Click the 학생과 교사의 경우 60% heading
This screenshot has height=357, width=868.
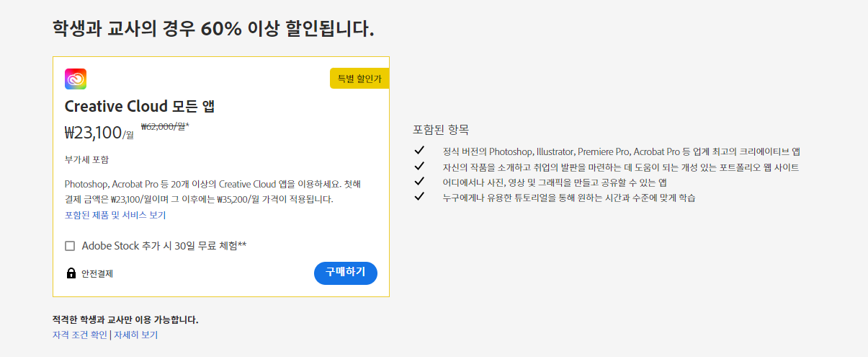pos(213,29)
